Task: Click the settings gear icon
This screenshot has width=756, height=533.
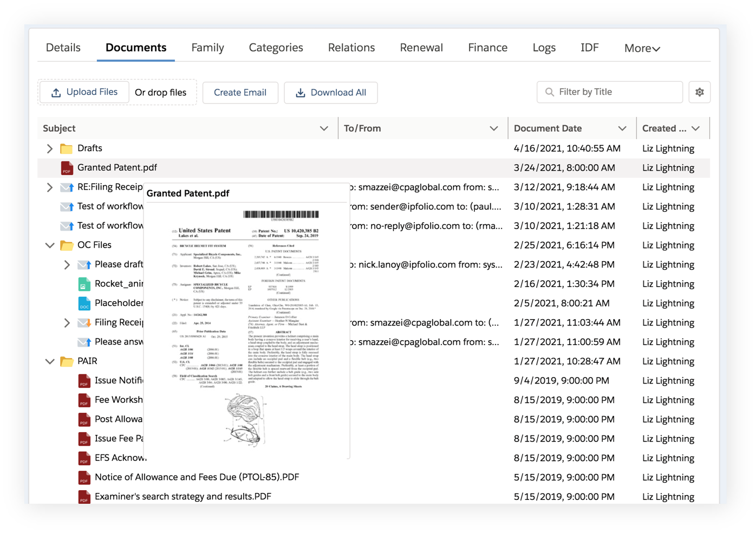Action: tap(699, 92)
